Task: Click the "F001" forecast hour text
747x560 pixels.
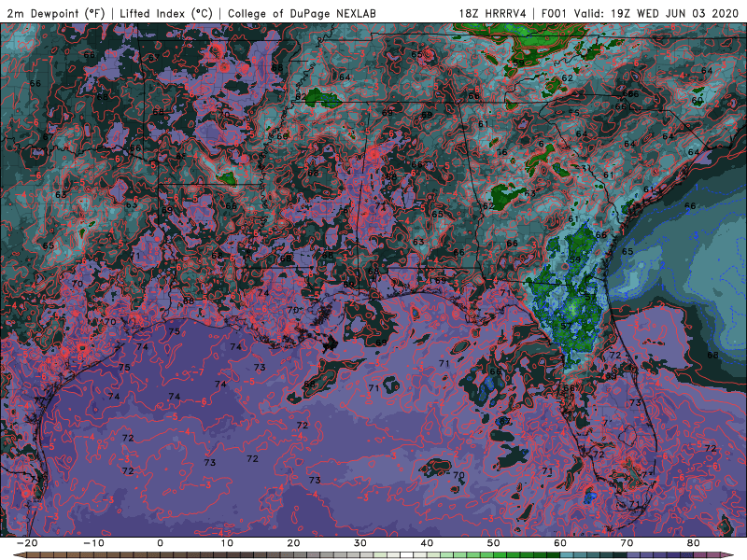Action: 554,13
